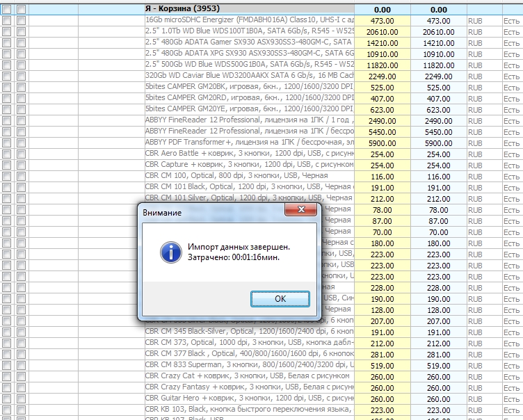The image size is (523, 420).
Task: Select 320Gb WD Caviar Blue WD3200AAKX item
Action: [250, 75]
